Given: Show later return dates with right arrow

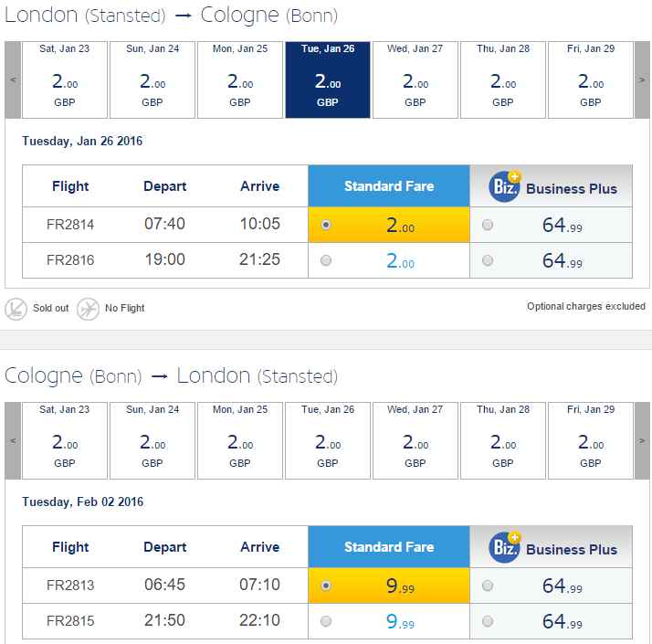Looking at the screenshot, I should click(x=642, y=440).
